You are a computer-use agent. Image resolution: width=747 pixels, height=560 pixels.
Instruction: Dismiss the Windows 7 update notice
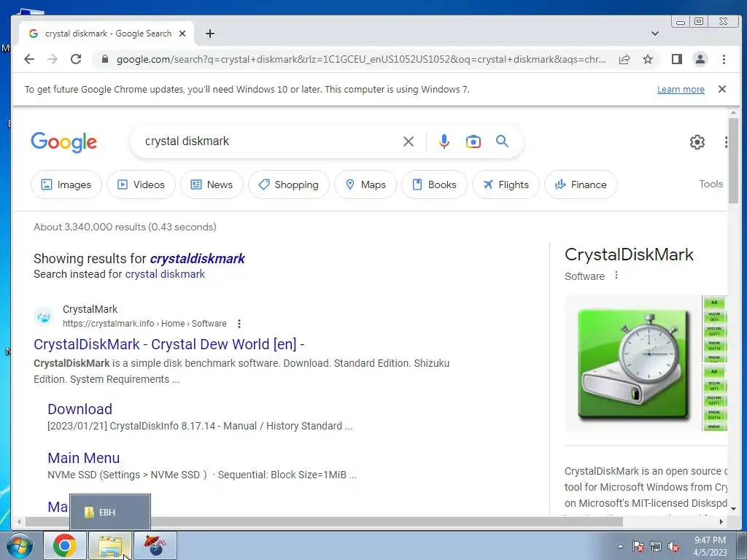[722, 89]
